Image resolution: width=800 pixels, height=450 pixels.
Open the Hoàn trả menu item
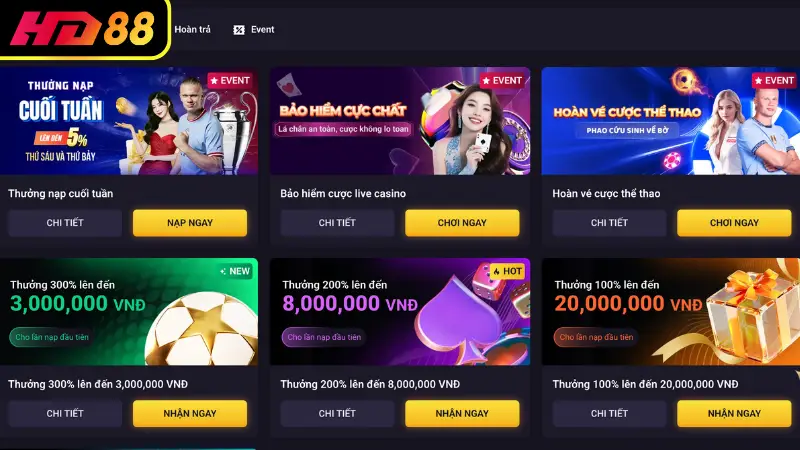click(x=192, y=30)
